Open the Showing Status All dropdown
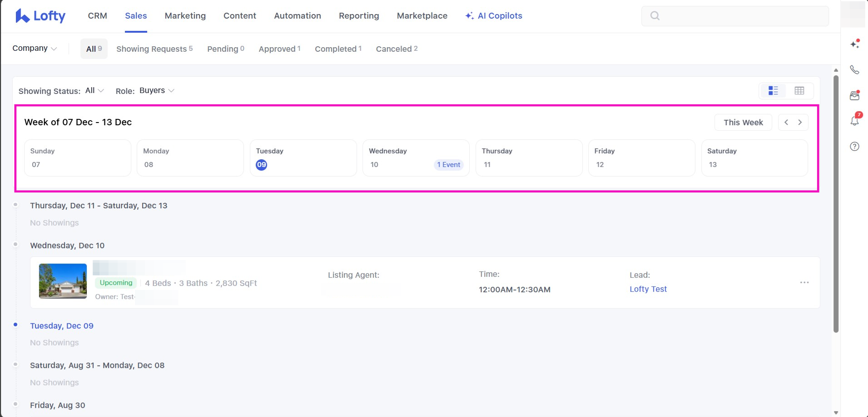 [x=94, y=91]
